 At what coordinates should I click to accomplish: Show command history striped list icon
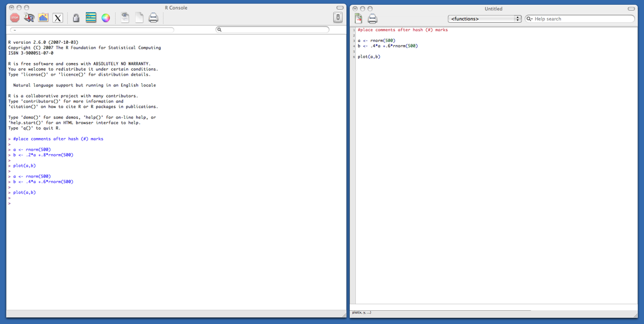[91, 18]
